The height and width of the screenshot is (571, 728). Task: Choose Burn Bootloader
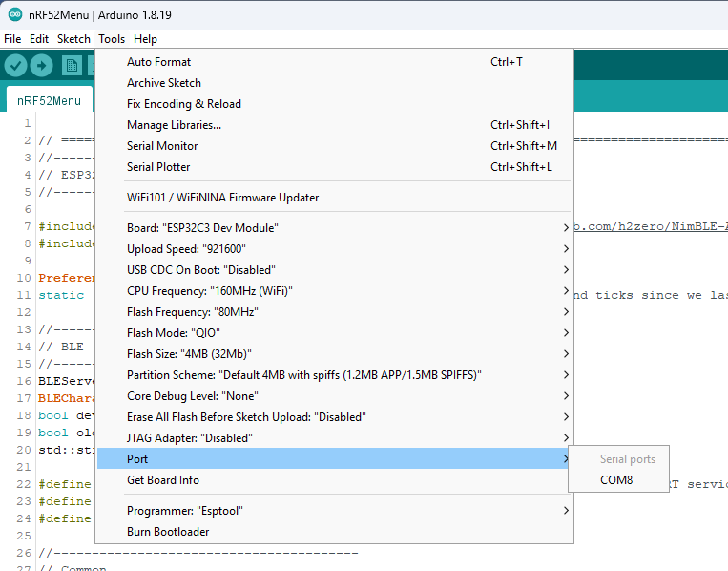click(x=334, y=532)
